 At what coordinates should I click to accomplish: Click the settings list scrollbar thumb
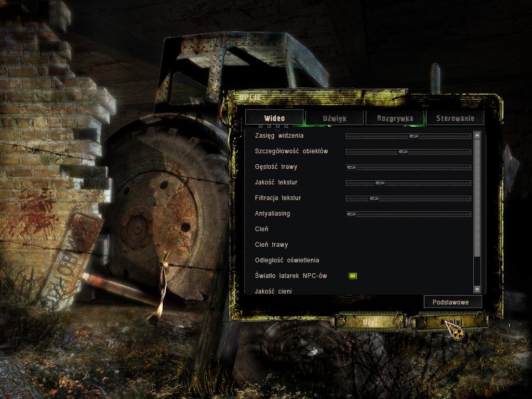[x=477, y=198]
